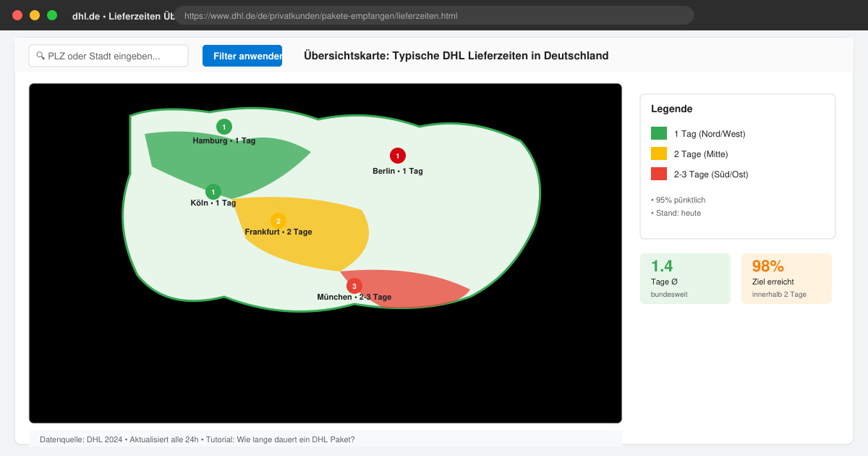Click the 98% Ziel erreicht statistics card
This screenshot has height=456, width=868.
click(786, 279)
